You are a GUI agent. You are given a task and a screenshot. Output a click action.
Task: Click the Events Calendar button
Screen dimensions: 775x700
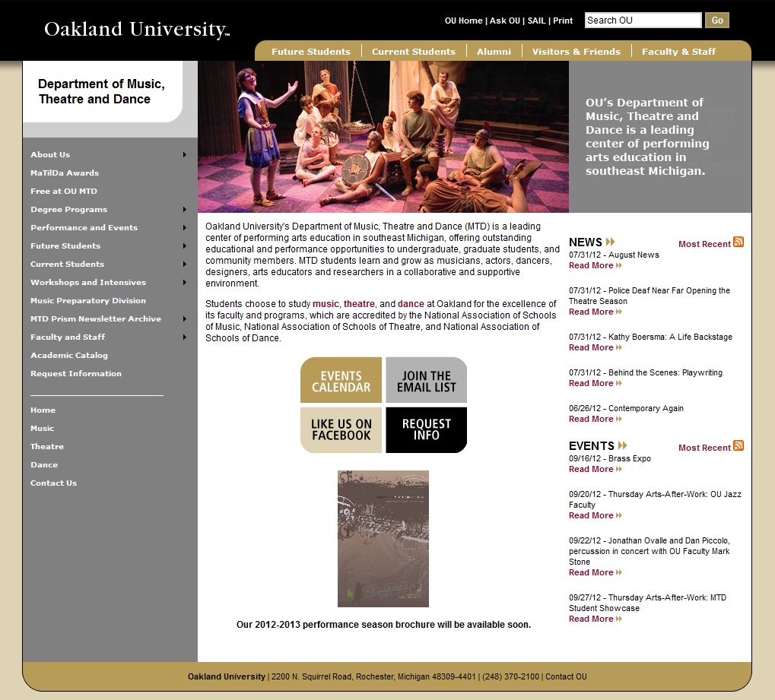341,380
